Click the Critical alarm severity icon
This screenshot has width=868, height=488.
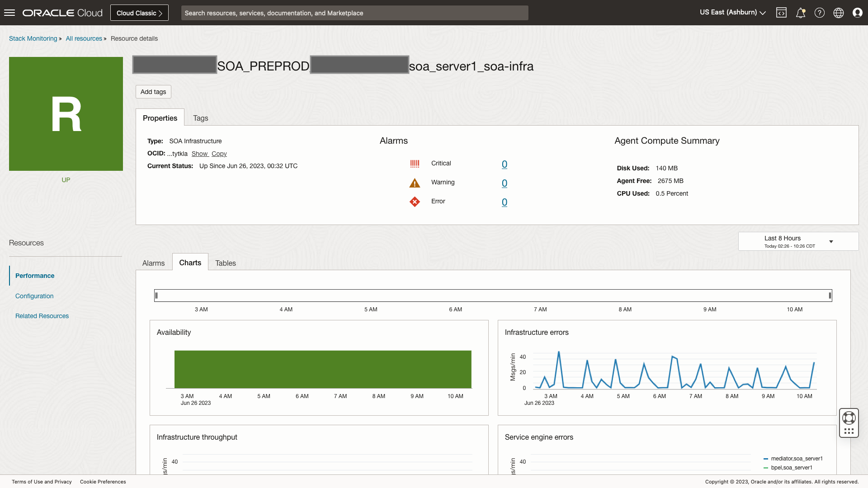415,164
